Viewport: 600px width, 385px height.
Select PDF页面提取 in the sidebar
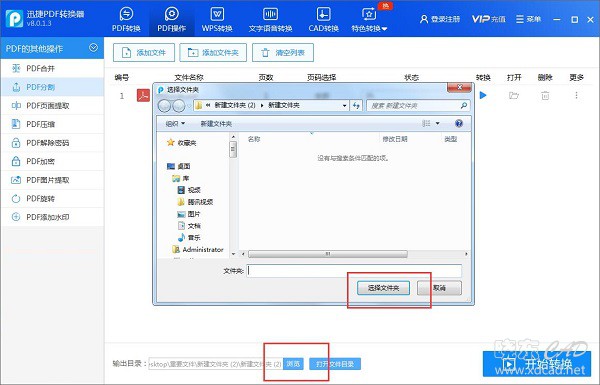click(52, 106)
